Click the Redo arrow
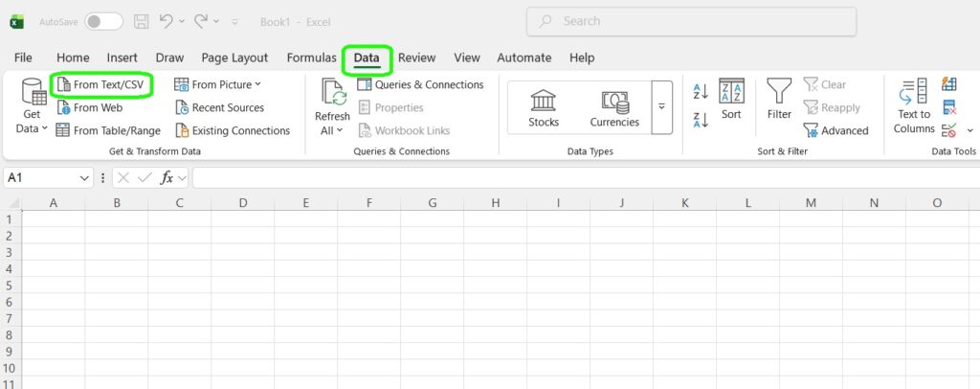Viewport: 980px width, 389px height. pos(201,21)
